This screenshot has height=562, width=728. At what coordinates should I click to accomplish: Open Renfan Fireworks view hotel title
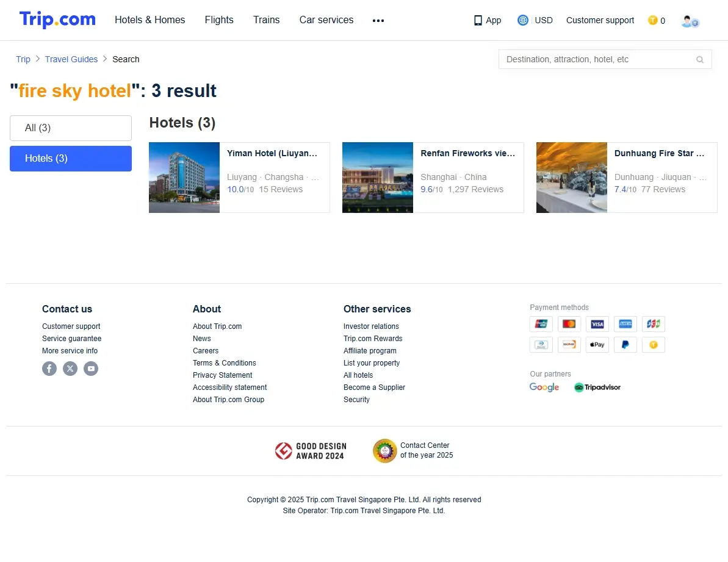pyautogui.click(x=468, y=153)
